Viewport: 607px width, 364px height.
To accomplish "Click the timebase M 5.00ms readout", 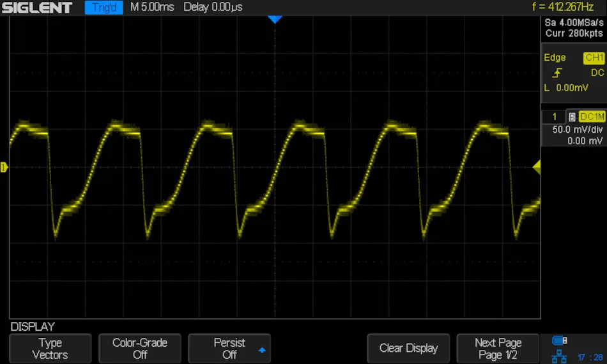I will click(x=152, y=7).
